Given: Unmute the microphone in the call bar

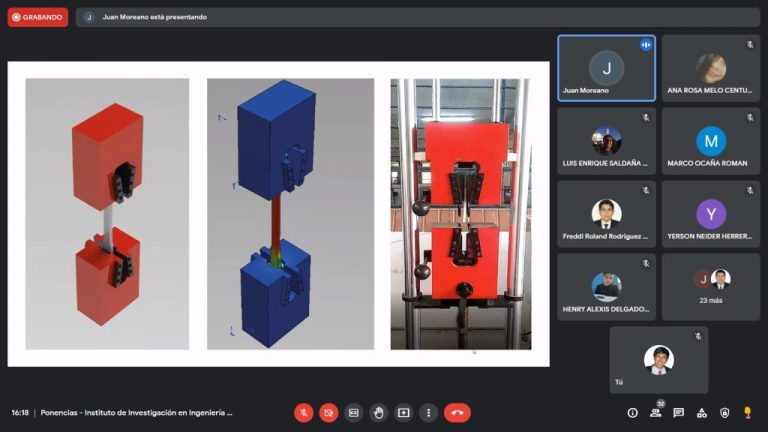Looking at the screenshot, I should coord(304,412).
